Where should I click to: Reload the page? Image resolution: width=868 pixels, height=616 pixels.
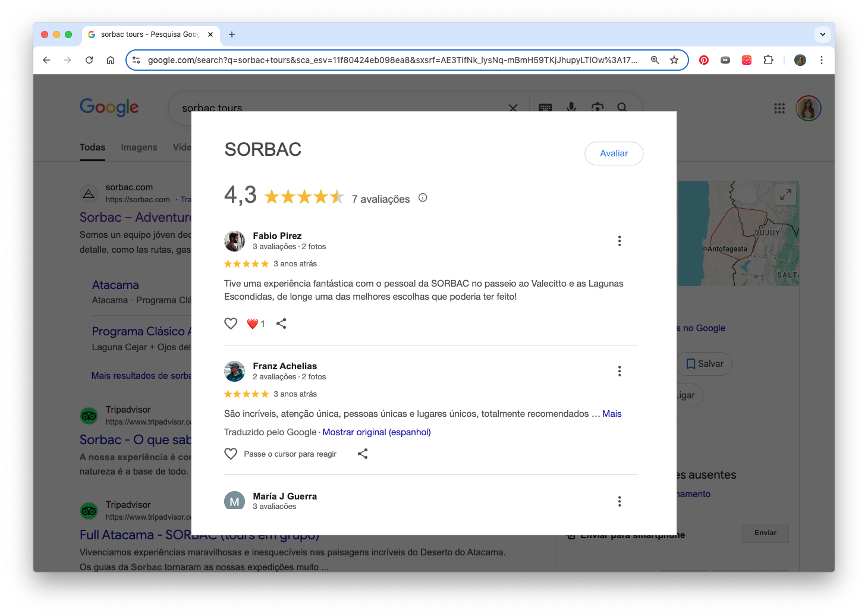[89, 60]
